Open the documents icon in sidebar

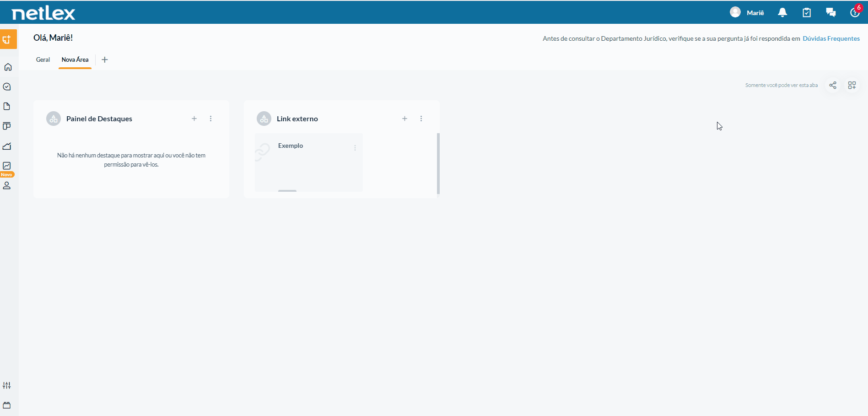click(x=7, y=106)
